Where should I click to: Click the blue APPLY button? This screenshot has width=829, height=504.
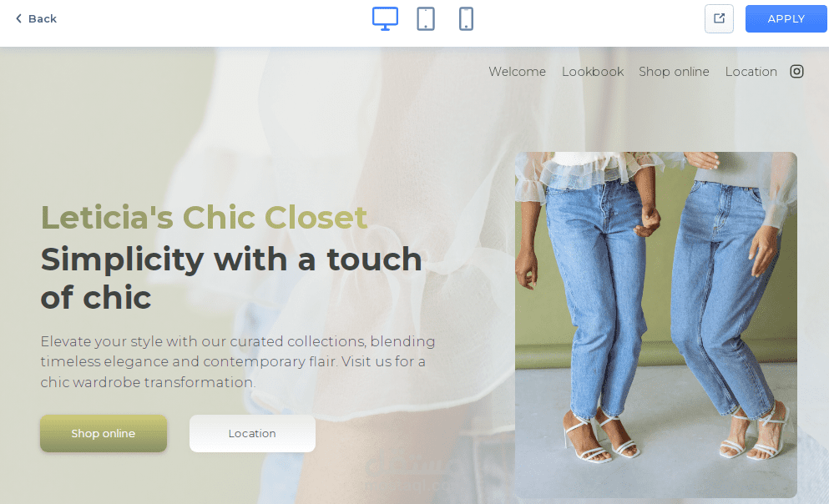[786, 19]
